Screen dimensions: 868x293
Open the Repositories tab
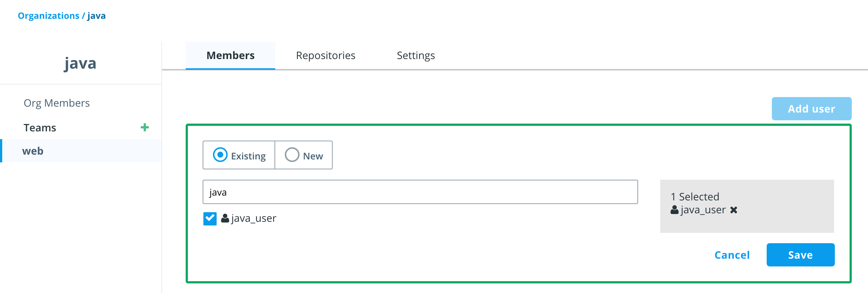coord(326,55)
